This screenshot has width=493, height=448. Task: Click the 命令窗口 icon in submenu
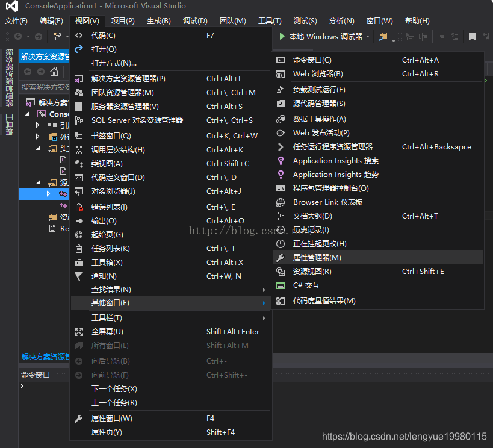281,60
